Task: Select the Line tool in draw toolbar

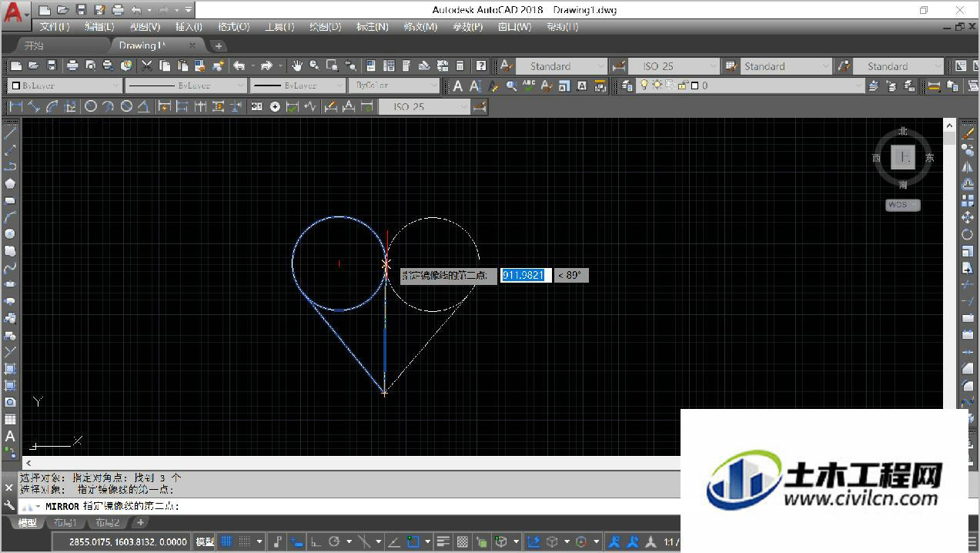Action: 10,133
